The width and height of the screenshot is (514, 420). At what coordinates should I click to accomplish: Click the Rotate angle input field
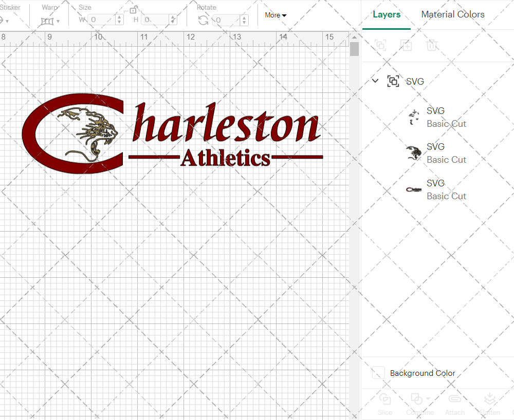pyautogui.click(x=227, y=20)
